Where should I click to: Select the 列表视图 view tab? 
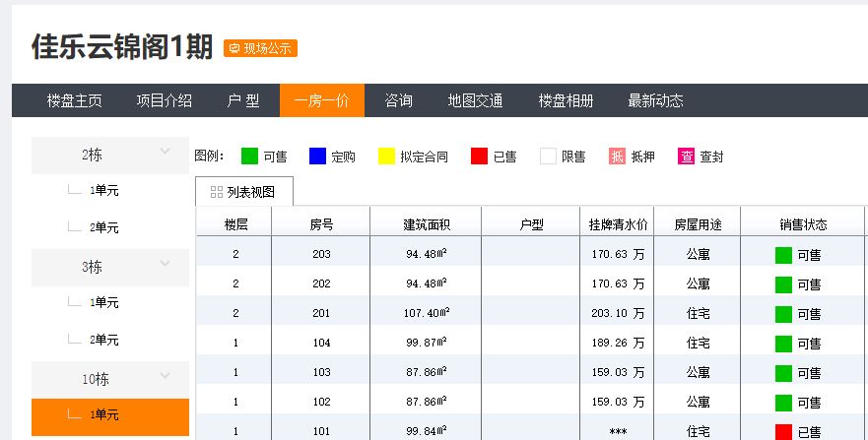coord(243,192)
